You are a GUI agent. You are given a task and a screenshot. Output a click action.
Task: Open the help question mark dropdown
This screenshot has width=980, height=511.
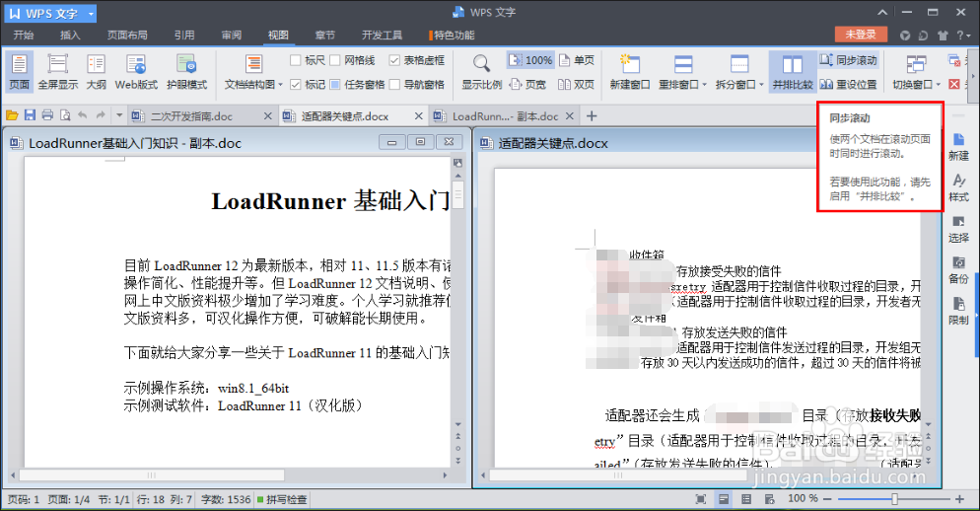[963, 36]
